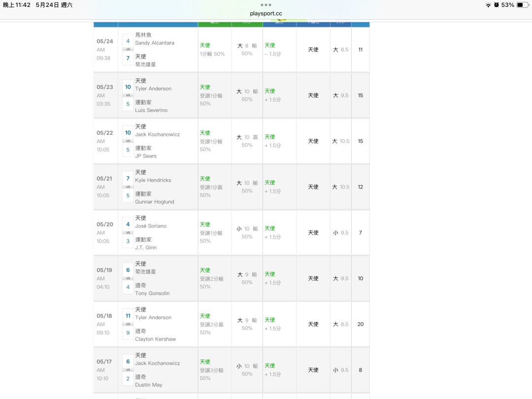
Task: Click the 6 vs 2 score box for 05/17
Action: [x=128, y=370]
